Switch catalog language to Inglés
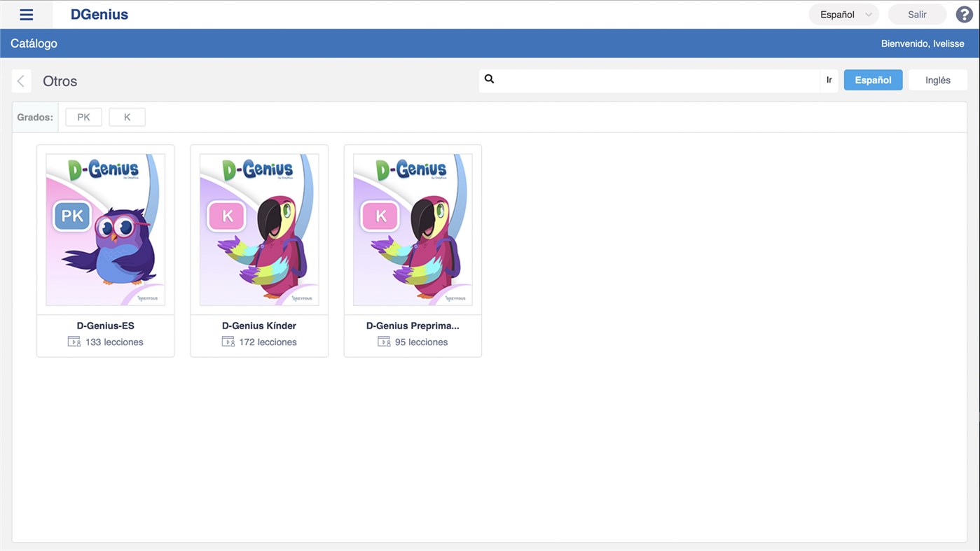This screenshot has height=551, width=980. click(x=938, y=79)
